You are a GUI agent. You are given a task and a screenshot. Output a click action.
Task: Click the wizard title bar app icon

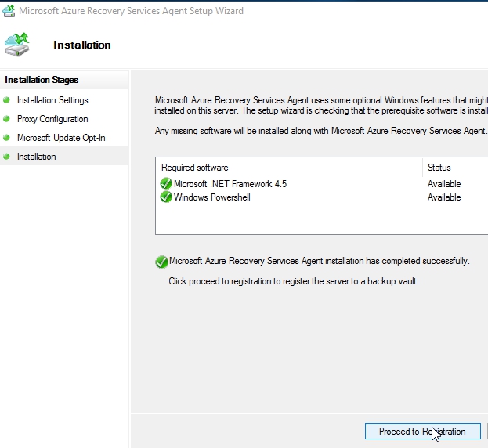coord(9,11)
